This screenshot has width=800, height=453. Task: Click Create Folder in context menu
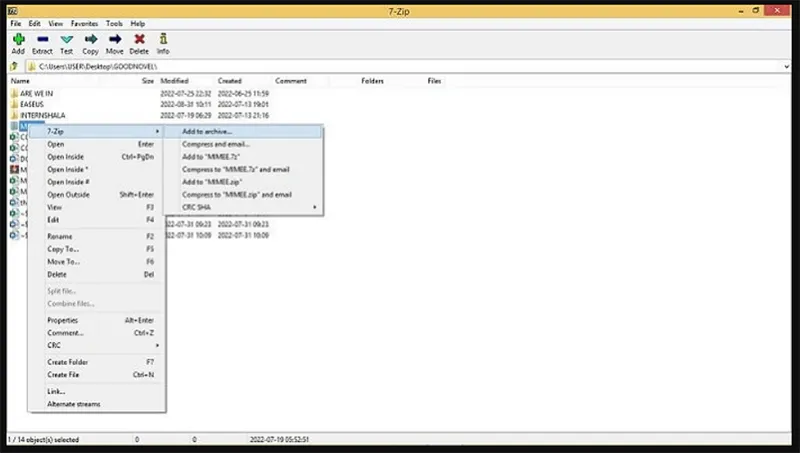(x=97, y=362)
